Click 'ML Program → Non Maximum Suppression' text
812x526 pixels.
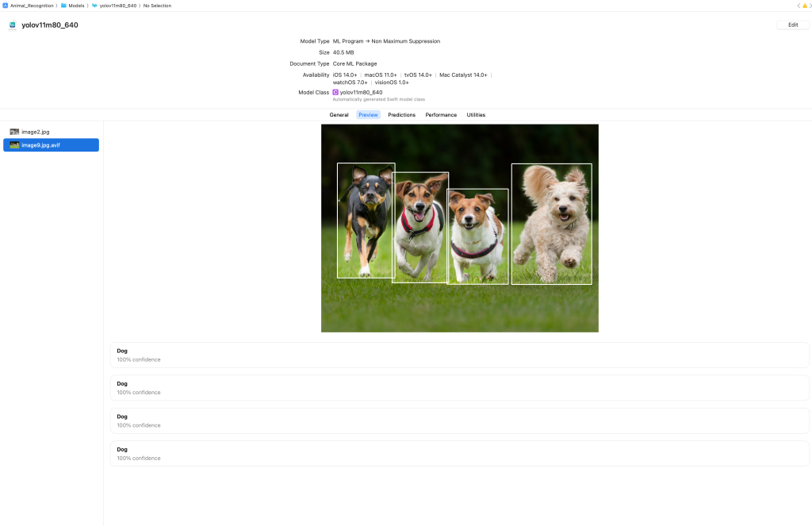pyautogui.click(x=386, y=41)
